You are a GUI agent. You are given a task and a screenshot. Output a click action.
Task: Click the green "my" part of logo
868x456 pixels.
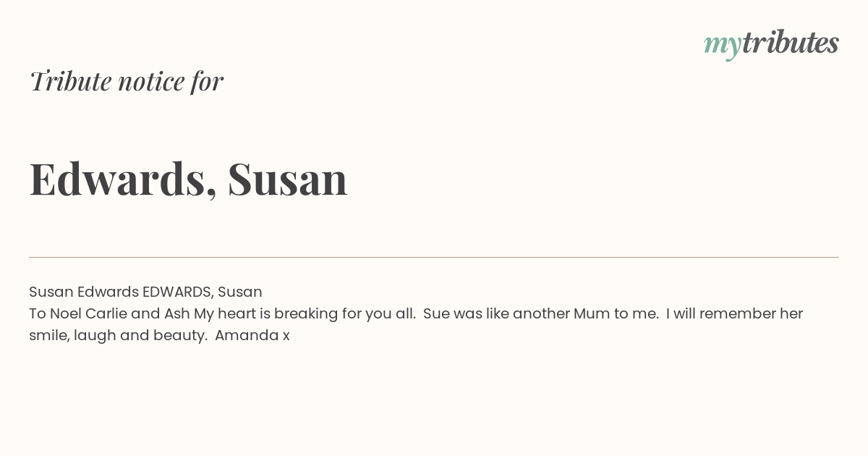723,46
